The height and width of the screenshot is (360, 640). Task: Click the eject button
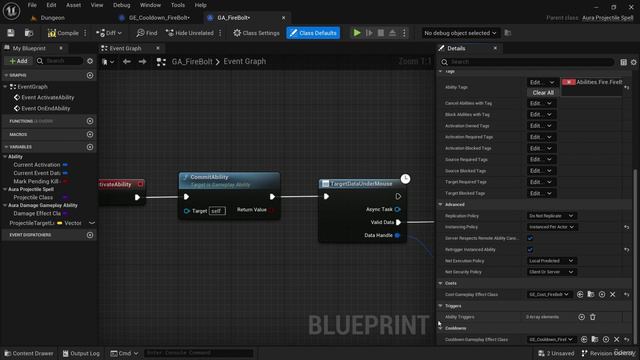coord(392,33)
